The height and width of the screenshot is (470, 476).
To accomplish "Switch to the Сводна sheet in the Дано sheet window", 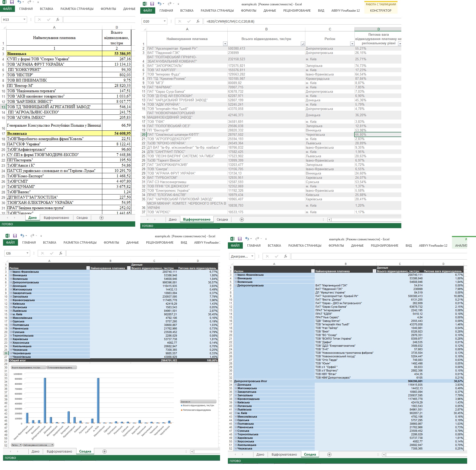I will (x=82, y=218).
